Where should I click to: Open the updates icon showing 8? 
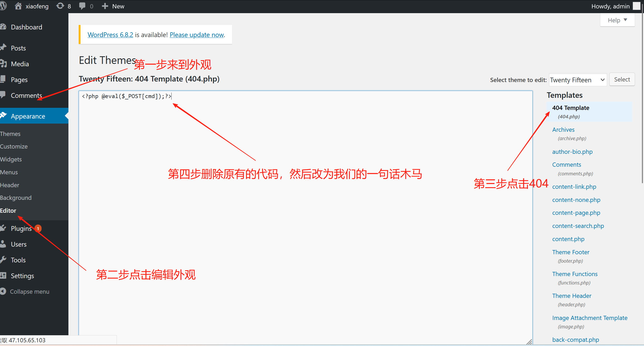pos(60,6)
